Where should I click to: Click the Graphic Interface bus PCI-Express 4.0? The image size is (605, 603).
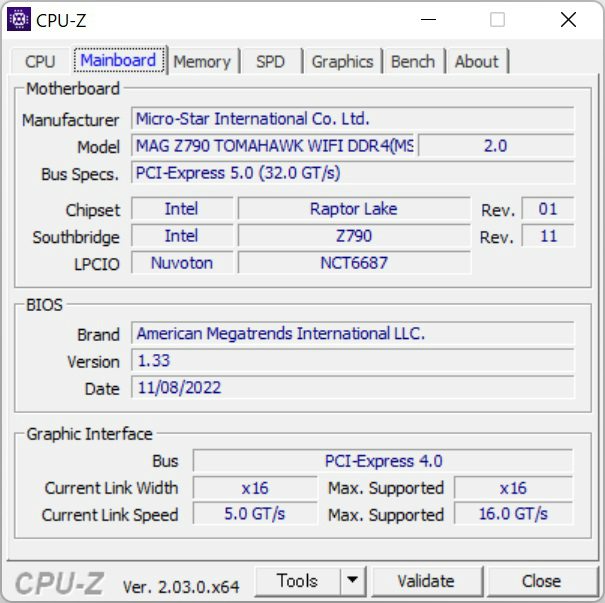click(x=383, y=461)
